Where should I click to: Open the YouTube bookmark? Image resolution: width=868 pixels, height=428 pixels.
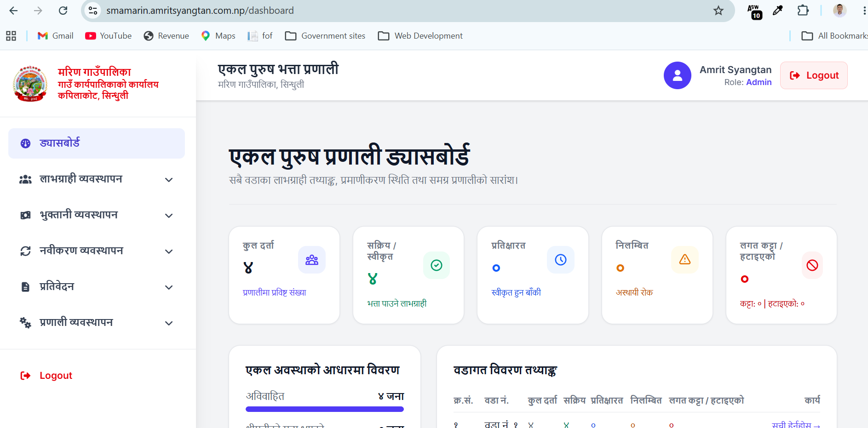coord(109,36)
